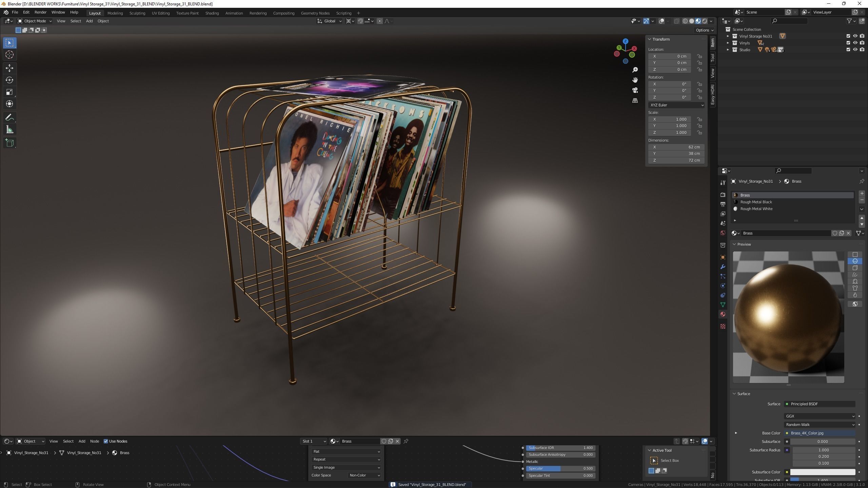Open Texture properties checker icon
The height and width of the screenshot is (488, 868).
click(x=723, y=326)
